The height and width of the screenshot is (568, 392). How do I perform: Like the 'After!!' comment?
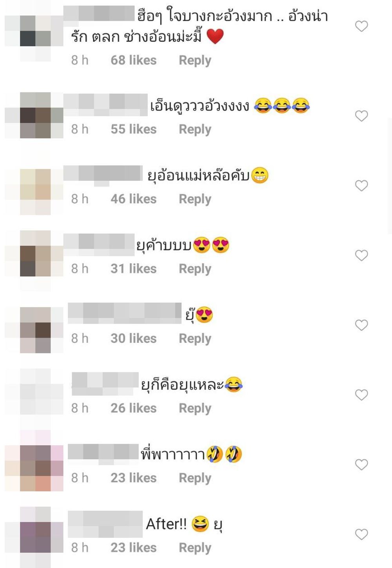[361, 534]
